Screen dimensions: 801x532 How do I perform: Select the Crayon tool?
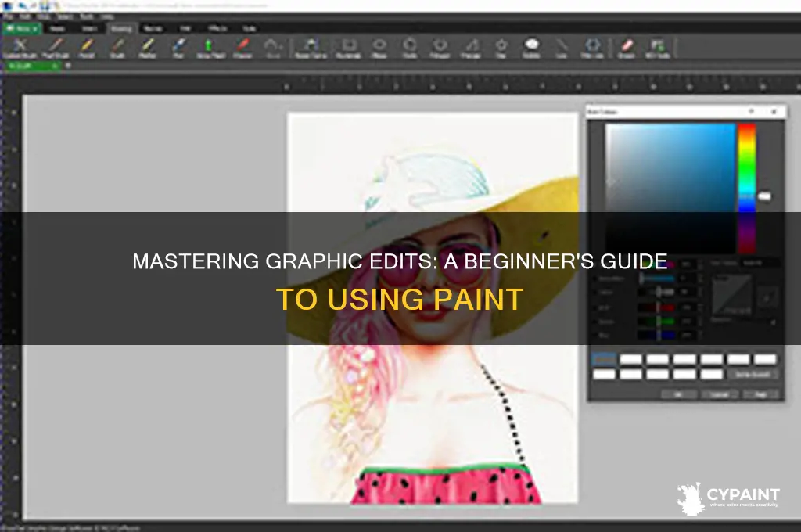[242, 49]
